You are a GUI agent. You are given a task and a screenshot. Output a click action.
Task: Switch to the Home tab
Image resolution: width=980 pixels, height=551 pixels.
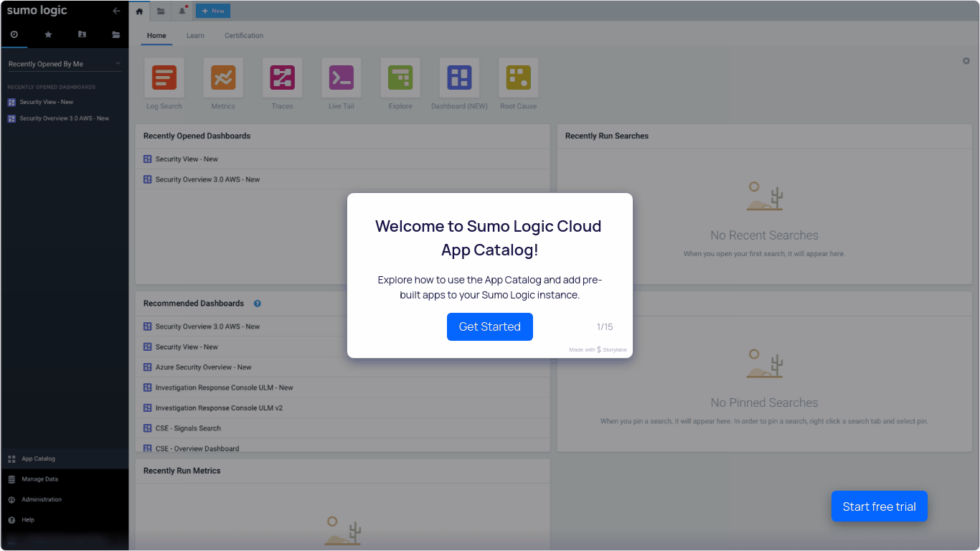[156, 35]
